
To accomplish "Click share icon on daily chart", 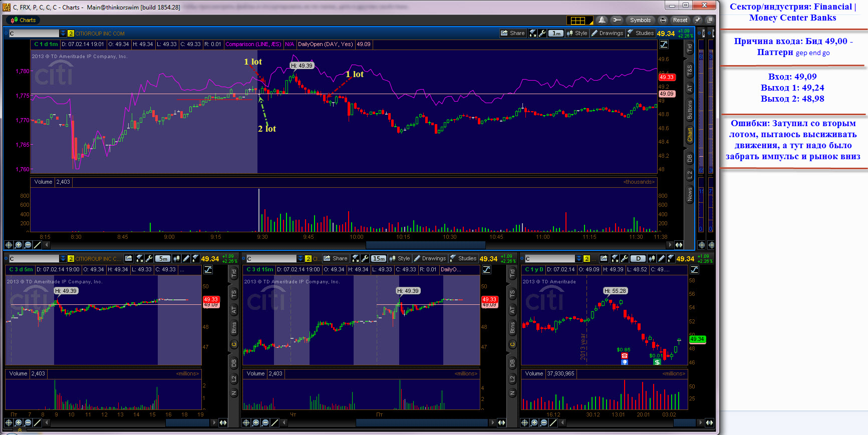I will pyautogui.click(x=604, y=258).
